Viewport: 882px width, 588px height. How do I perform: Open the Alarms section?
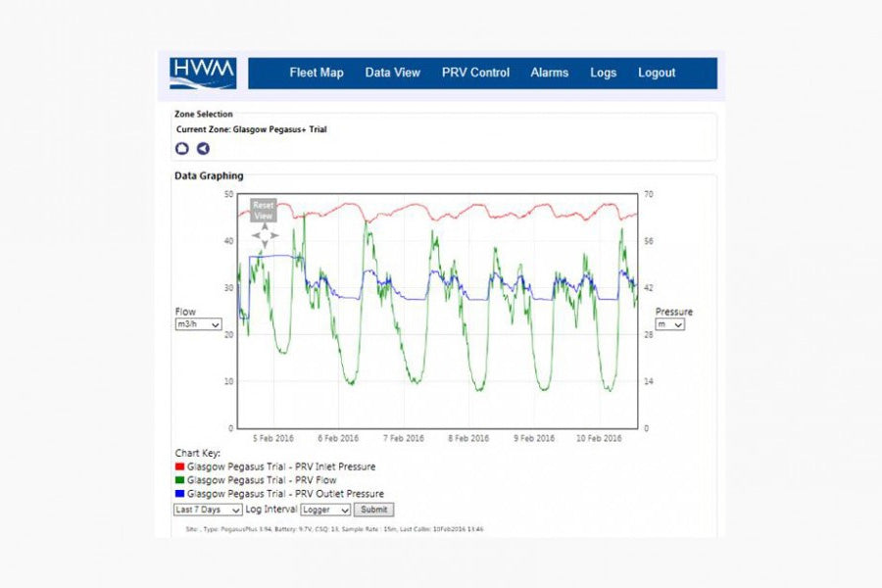coord(549,73)
